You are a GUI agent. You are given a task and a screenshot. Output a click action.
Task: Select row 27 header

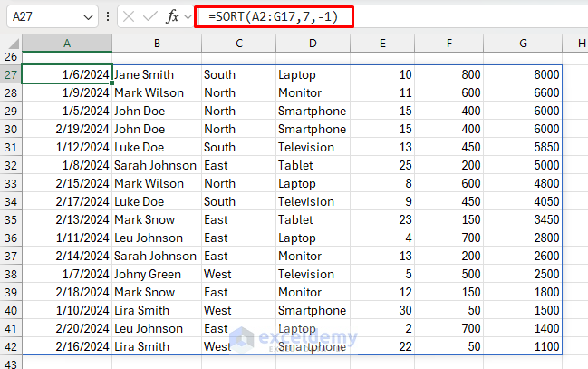10,74
